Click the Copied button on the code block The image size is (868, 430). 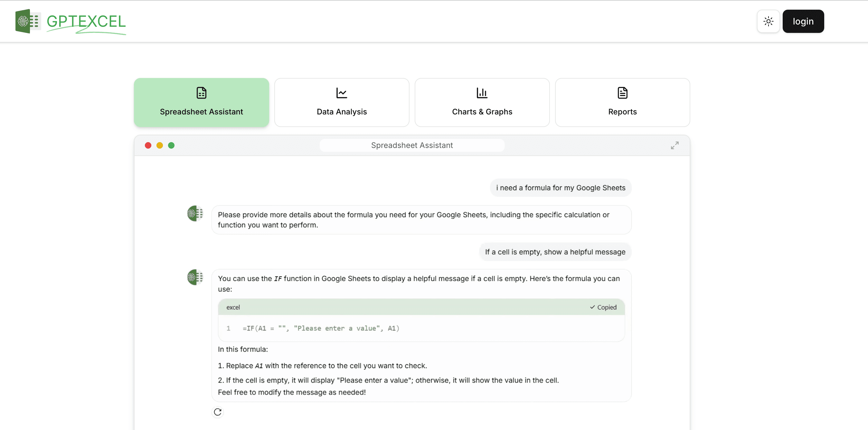pyautogui.click(x=603, y=307)
